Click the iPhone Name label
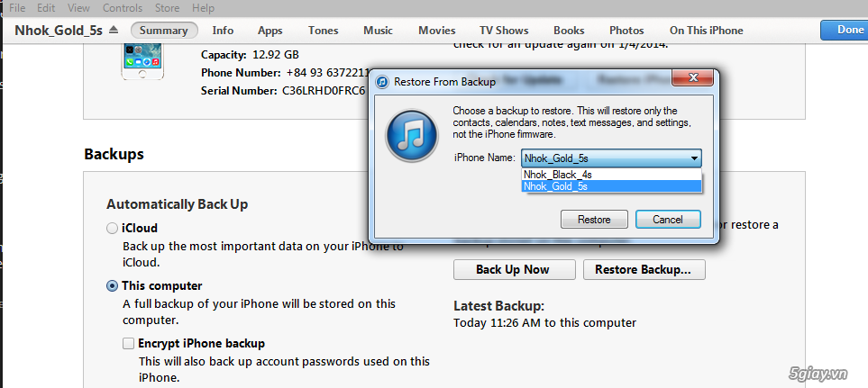Viewport: 868px width, 388px height. (x=485, y=158)
